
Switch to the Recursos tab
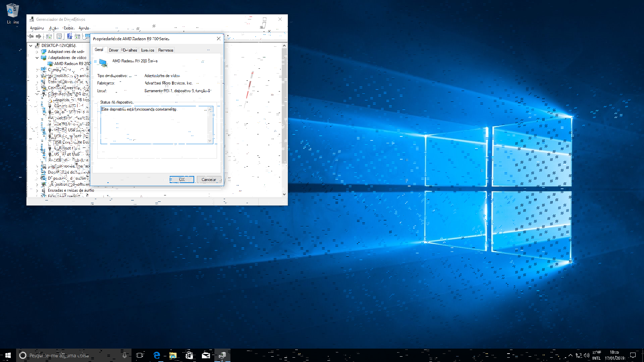pyautogui.click(x=166, y=50)
